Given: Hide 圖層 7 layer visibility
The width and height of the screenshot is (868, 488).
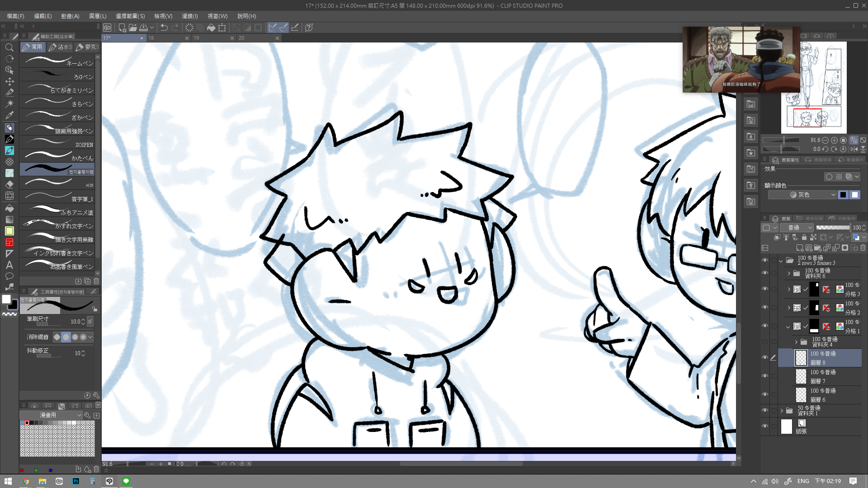Looking at the screenshot, I should pos(765,376).
